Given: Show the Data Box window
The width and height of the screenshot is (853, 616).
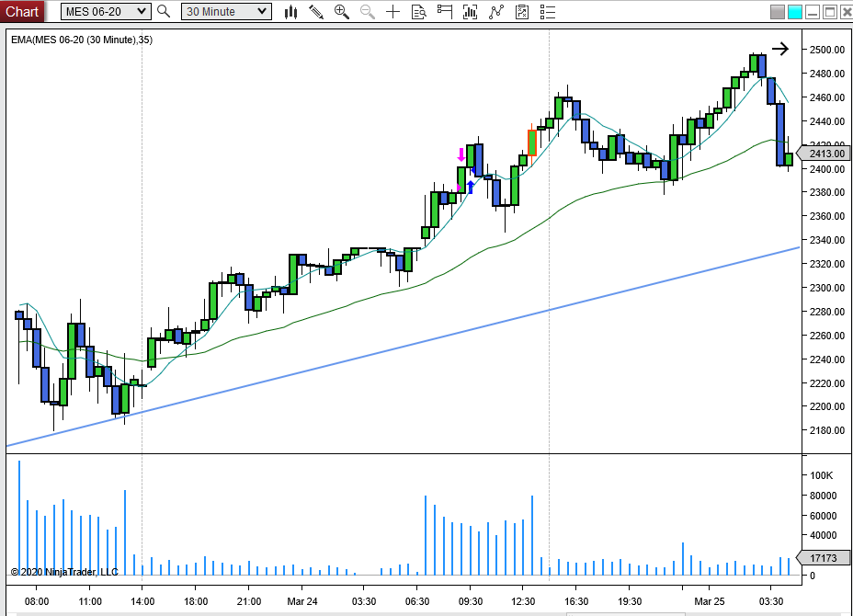Looking at the screenshot, I should pyautogui.click(x=419, y=12).
